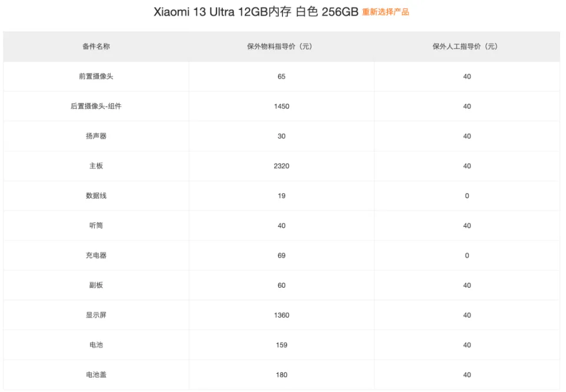Screen dimensions: 566x392
Task: Click the 备件名称 column header
Action: 96,47
